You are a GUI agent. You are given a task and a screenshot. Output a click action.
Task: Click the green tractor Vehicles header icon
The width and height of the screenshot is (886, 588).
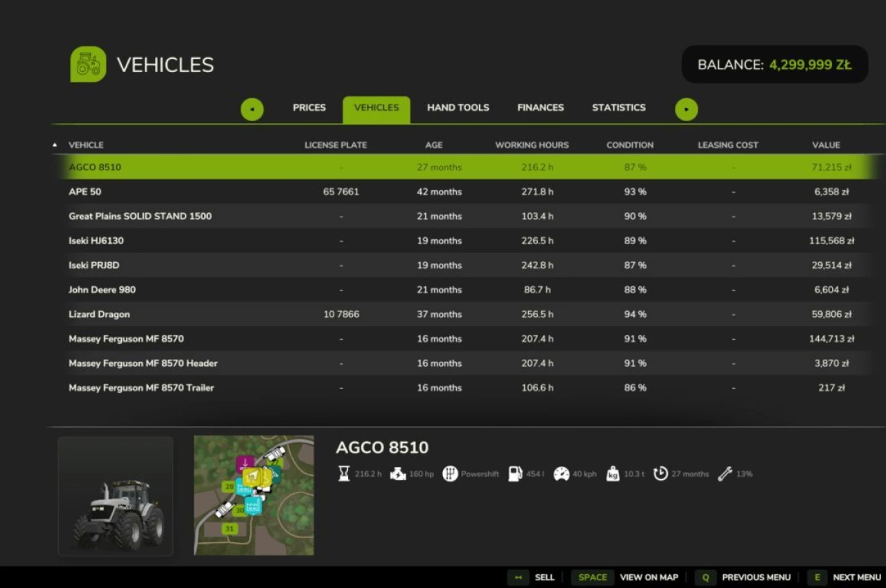(x=88, y=64)
